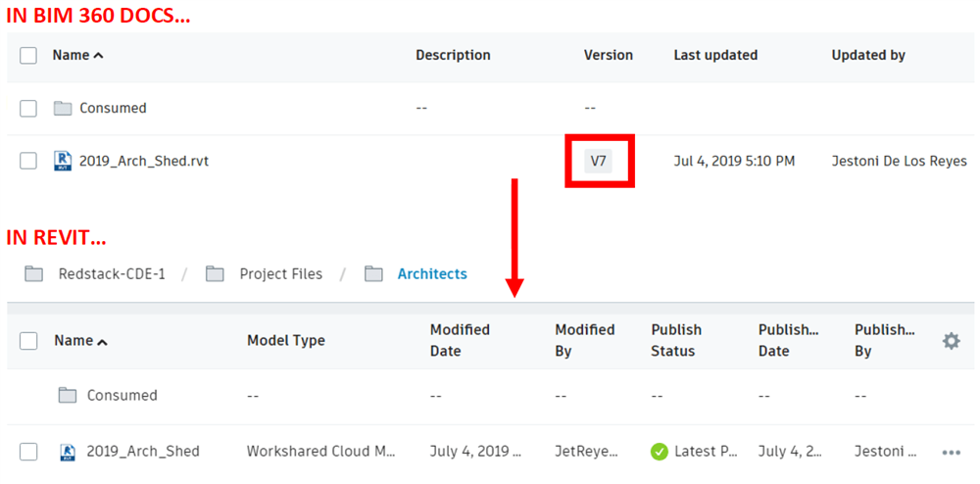Select all checkbox in Revit list header

click(28, 341)
